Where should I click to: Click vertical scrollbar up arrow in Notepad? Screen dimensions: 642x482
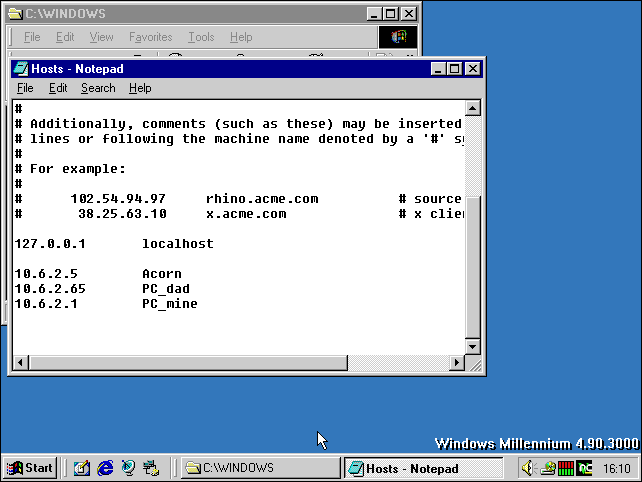(472, 109)
